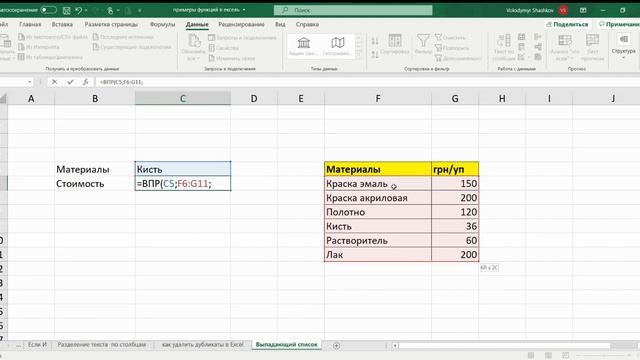Click the Insert Function fx button
This screenshot has height=360, width=640.
[85, 82]
